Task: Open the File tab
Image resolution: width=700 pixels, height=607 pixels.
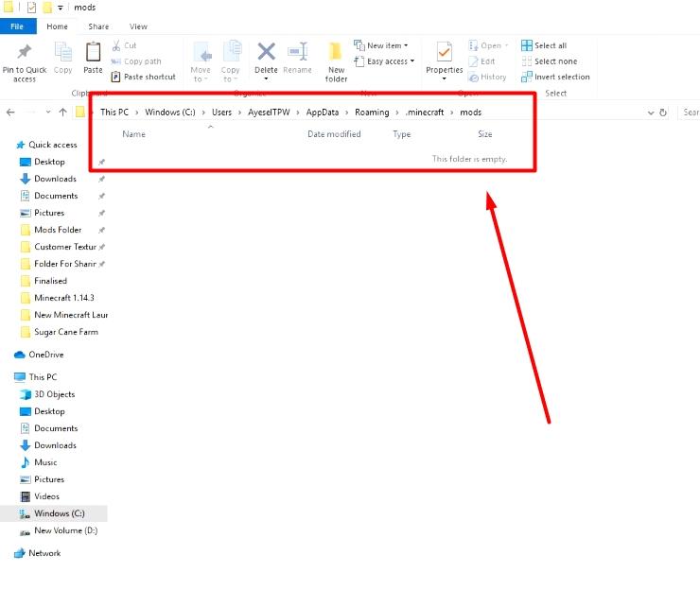Action: point(17,26)
